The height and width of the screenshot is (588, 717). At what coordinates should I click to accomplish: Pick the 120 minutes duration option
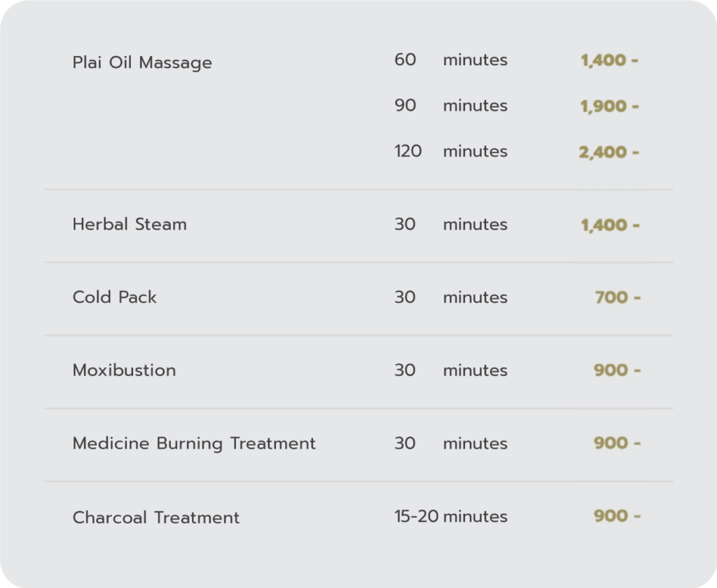(x=451, y=151)
